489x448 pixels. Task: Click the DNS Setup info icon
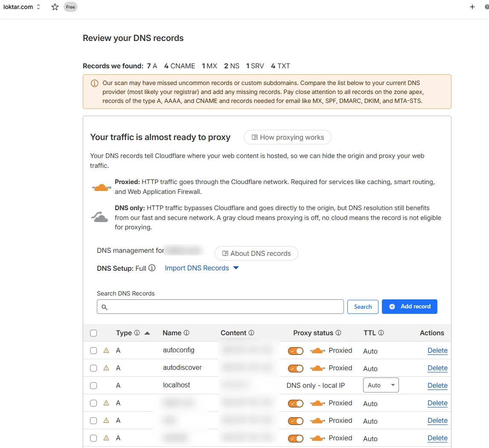(152, 268)
